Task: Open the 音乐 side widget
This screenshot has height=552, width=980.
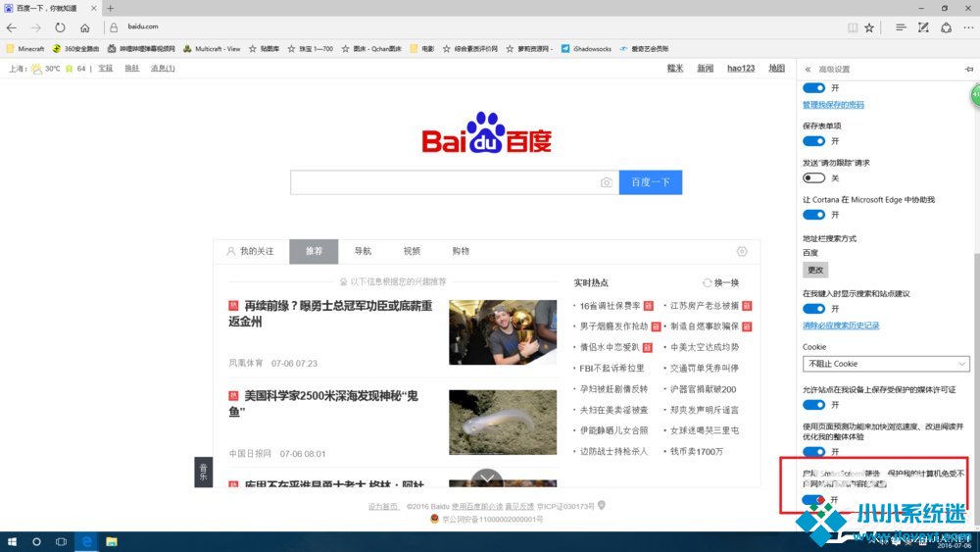Action: click(x=203, y=472)
